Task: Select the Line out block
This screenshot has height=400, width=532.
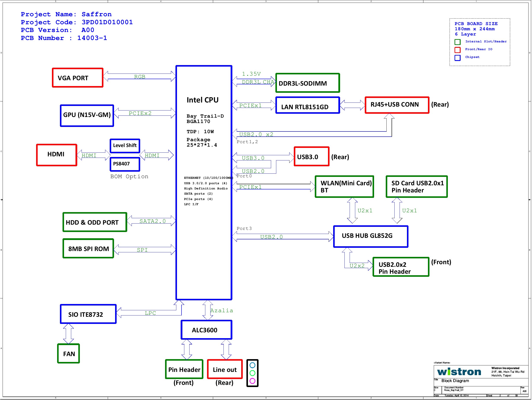Action: (x=225, y=369)
